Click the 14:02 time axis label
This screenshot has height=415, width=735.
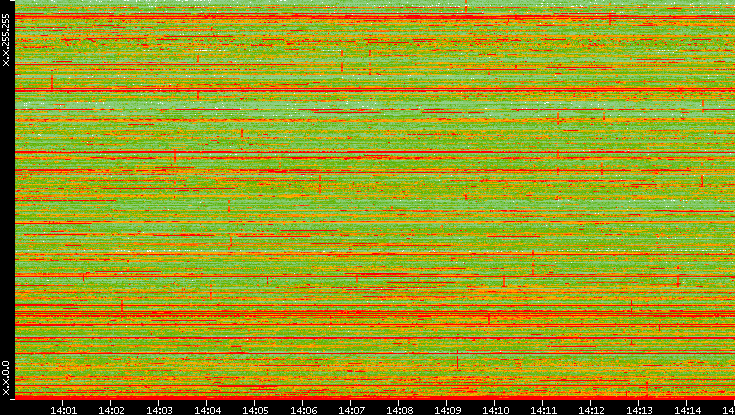click(111, 410)
